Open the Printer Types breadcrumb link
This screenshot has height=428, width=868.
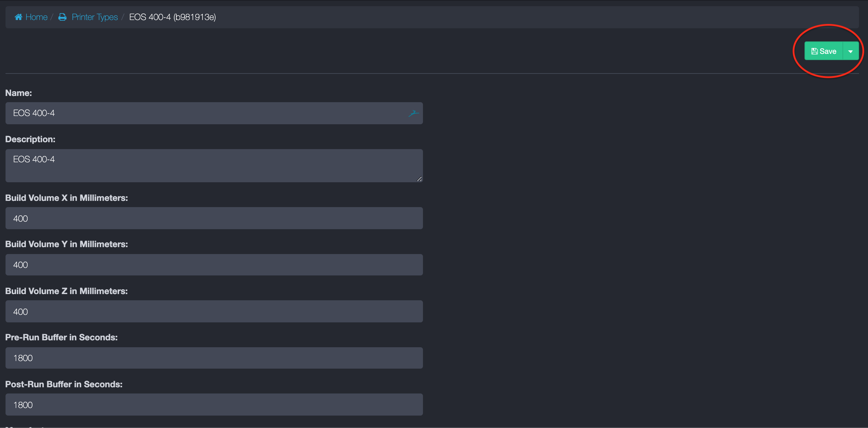(x=95, y=17)
